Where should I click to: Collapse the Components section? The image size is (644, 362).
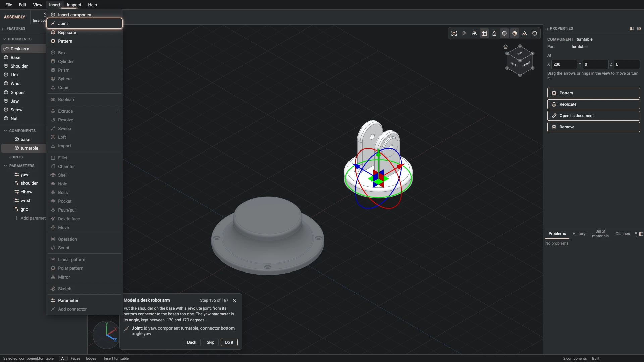pyautogui.click(x=5, y=131)
